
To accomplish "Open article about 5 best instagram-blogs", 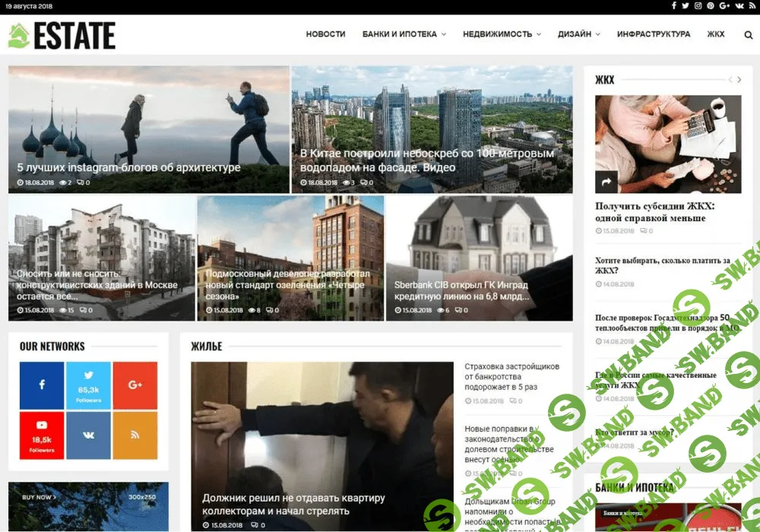I will click(x=128, y=168).
